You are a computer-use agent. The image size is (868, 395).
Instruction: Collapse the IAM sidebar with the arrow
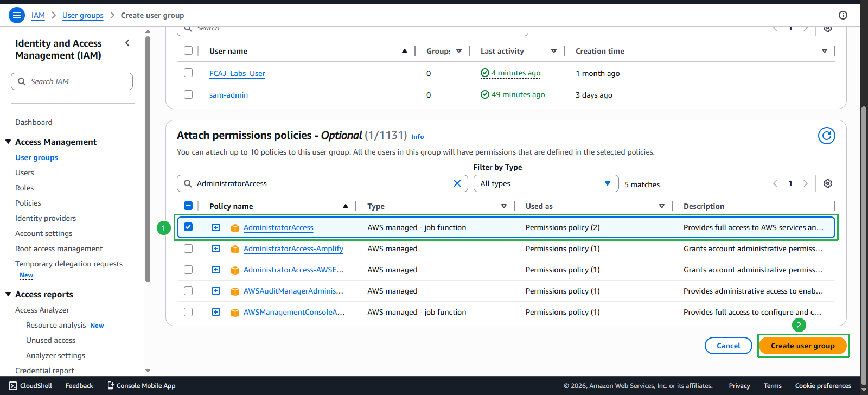coord(127,43)
